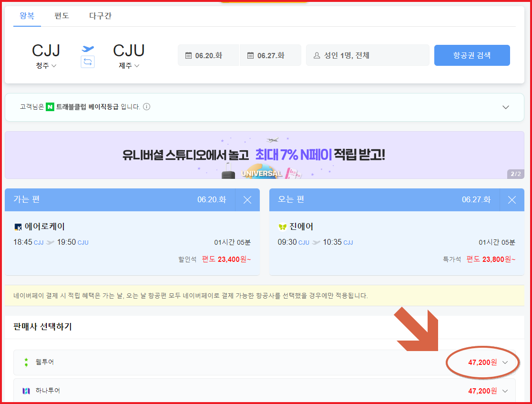The height and width of the screenshot is (404, 532).
Task: Click the N 트래블클럽 logo badge
Action: coord(50,107)
